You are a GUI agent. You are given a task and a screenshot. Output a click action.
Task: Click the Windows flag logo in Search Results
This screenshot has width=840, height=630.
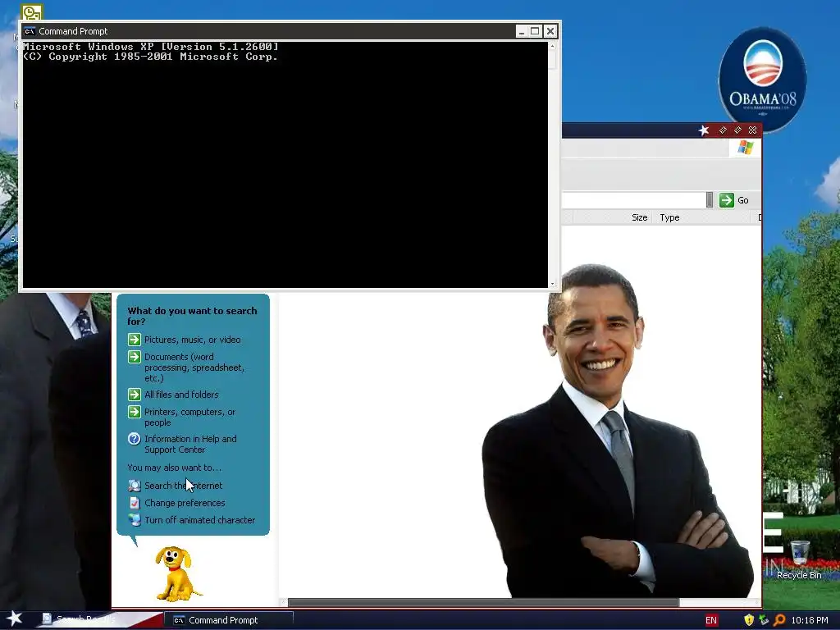(x=745, y=148)
